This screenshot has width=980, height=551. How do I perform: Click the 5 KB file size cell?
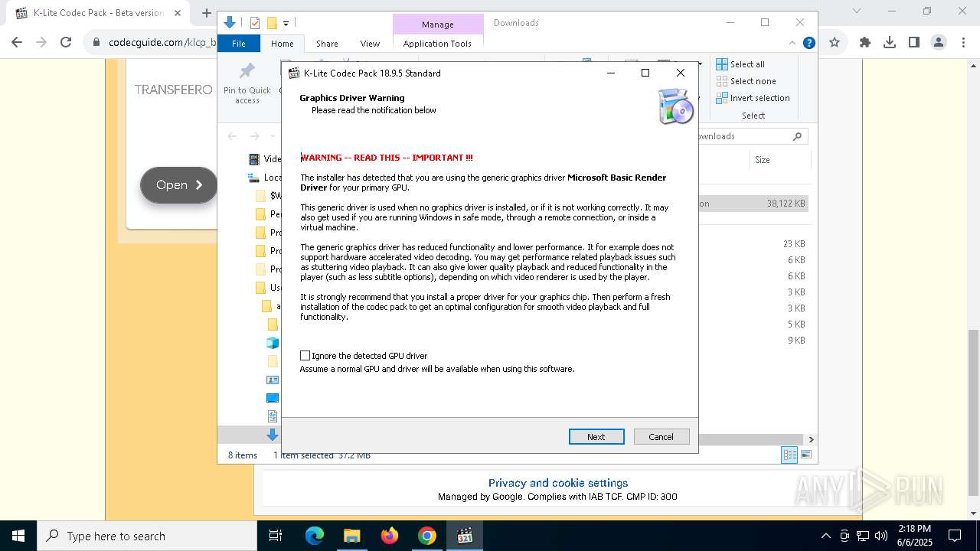click(796, 324)
